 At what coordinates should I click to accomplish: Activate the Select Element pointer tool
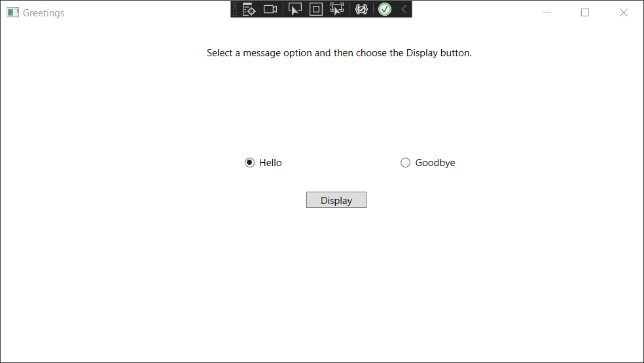coord(295,9)
